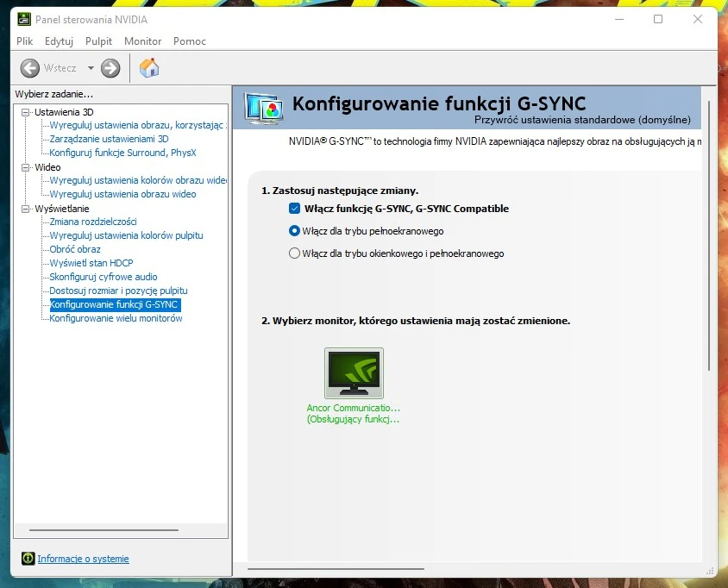Open Konfigurowanie wielu monitorów

pyautogui.click(x=116, y=318)
